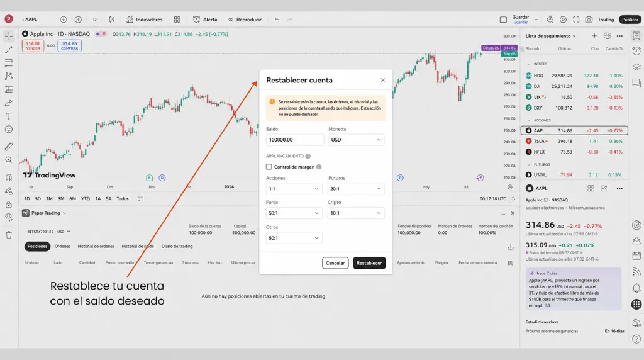
Task: Open the Guardar dropdown arrow
Action: click(x=536, y=20)
